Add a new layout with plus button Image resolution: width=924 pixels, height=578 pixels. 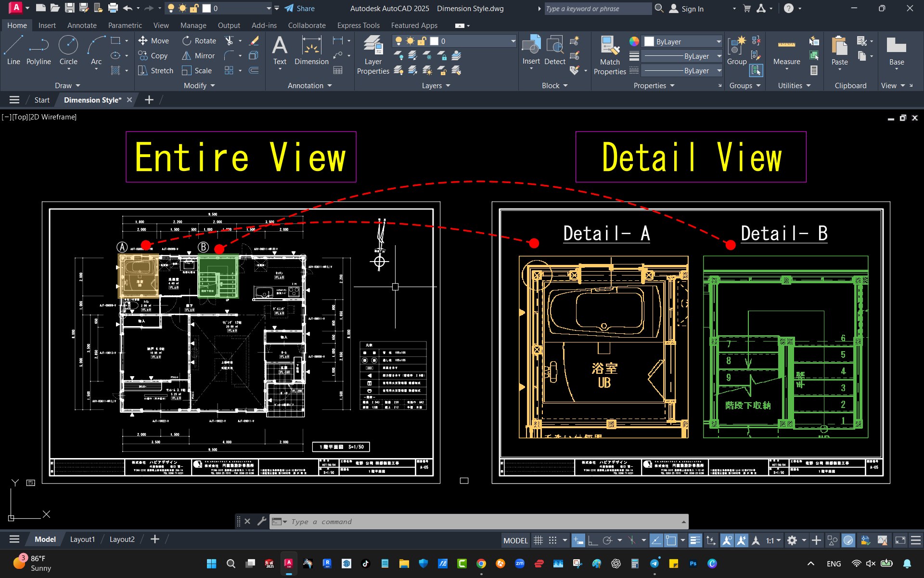154,539
